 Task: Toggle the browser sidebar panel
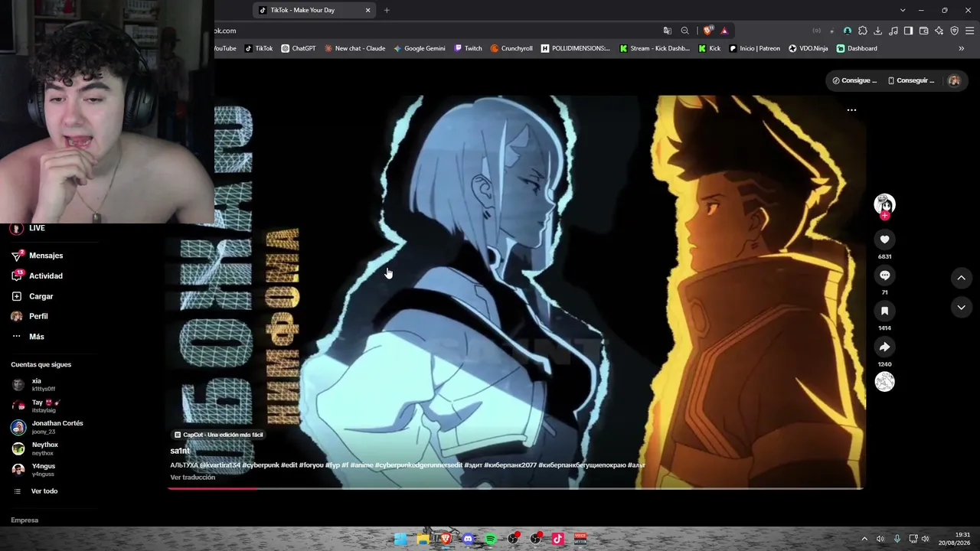pos(909,31)
